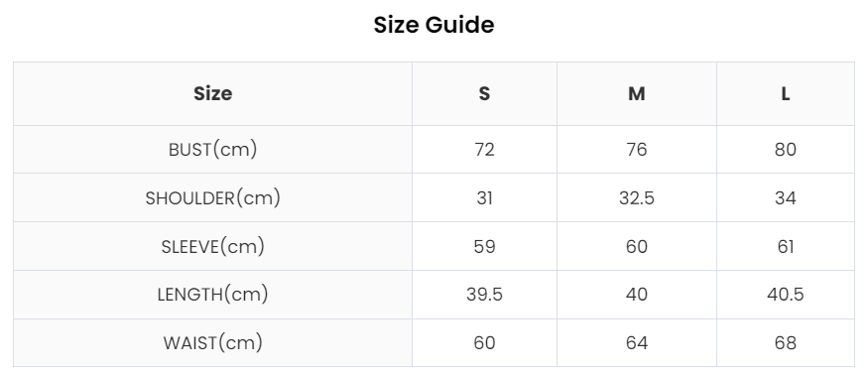Select the SHOULDER(cm) row label
The image size is (868, 375).
(x=212, y=197)
